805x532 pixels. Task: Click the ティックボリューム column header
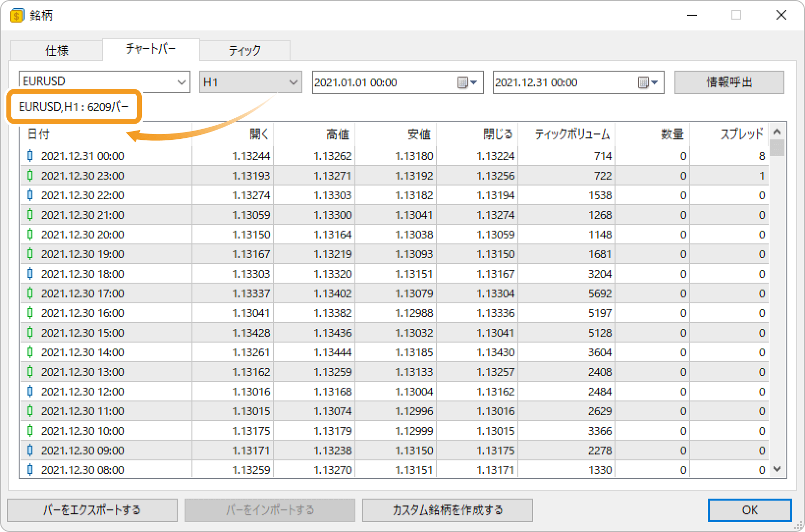[566, 134]
